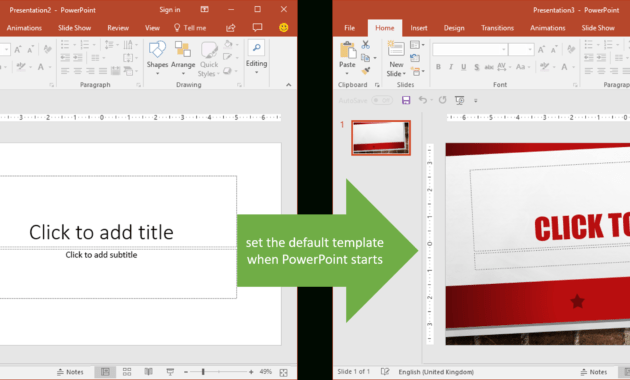Image resolution: width=630 pixels, height=380 pixels.
Task: Click the Reset slide icon in Slides group
Action: pos(415,58)
